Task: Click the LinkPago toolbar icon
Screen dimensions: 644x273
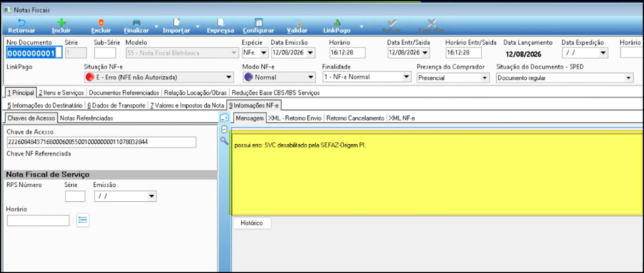Action: pos(337,22)
